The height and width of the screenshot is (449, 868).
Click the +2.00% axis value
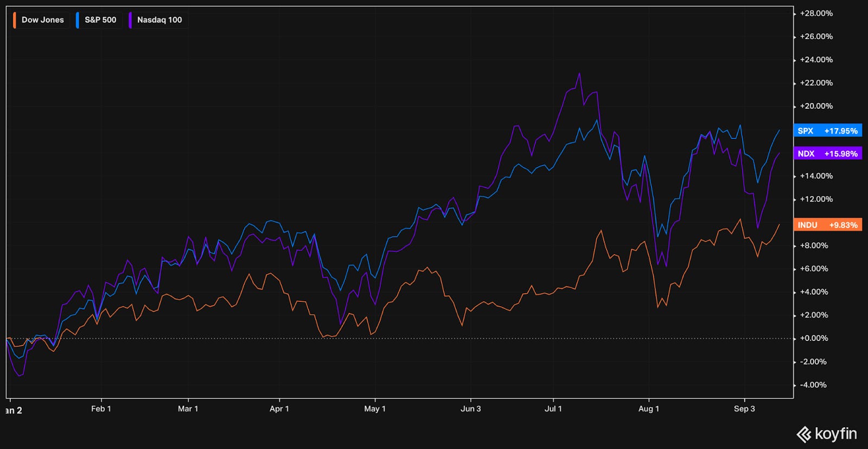pos(814,315)
